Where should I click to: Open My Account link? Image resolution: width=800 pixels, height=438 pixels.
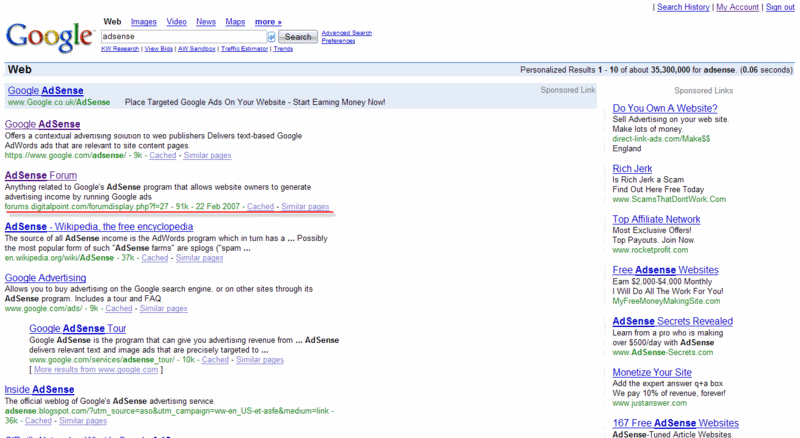pyautogui.click(x=737, y=7)
